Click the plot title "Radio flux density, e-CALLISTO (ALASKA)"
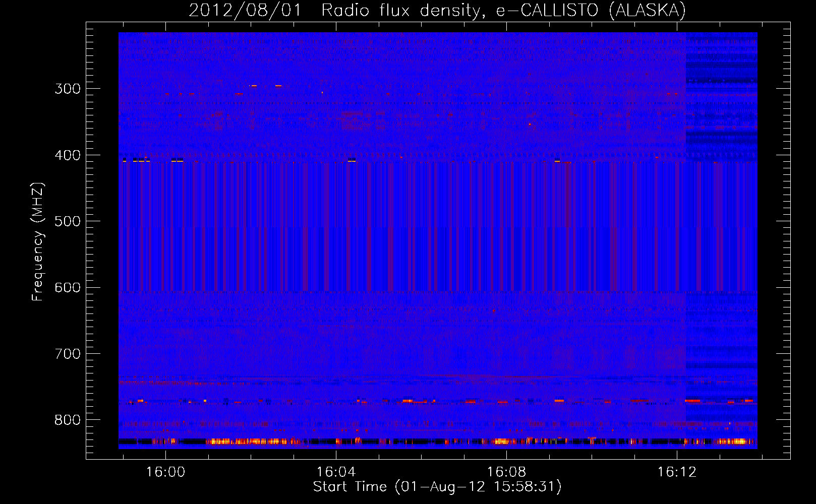The image size is (816, 504). [x=503, y=11]
